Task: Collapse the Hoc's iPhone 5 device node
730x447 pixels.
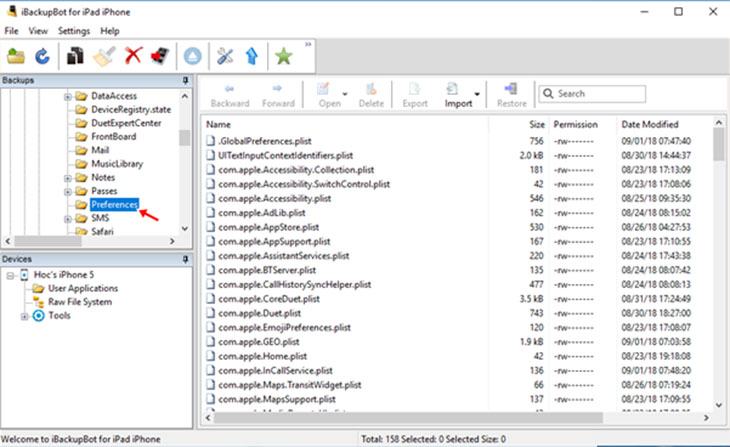Action: [x=10, y=276]
